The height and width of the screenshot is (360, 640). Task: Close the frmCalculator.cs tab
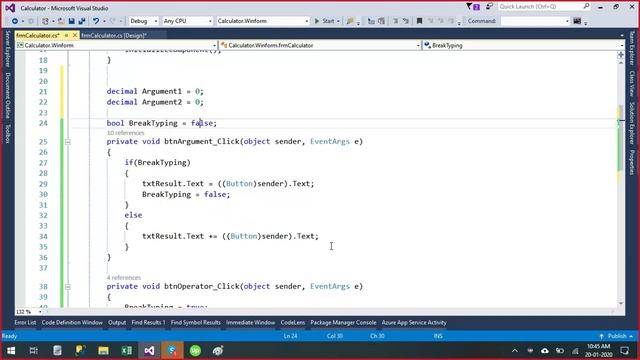pyautogui.click(x=75, y=36)
